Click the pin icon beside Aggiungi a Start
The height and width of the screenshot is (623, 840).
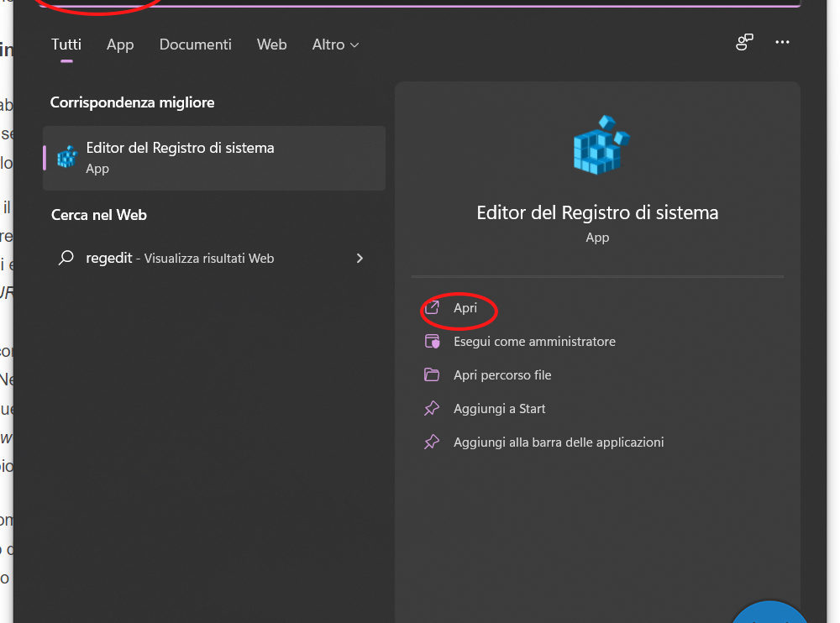coord(432,409)
